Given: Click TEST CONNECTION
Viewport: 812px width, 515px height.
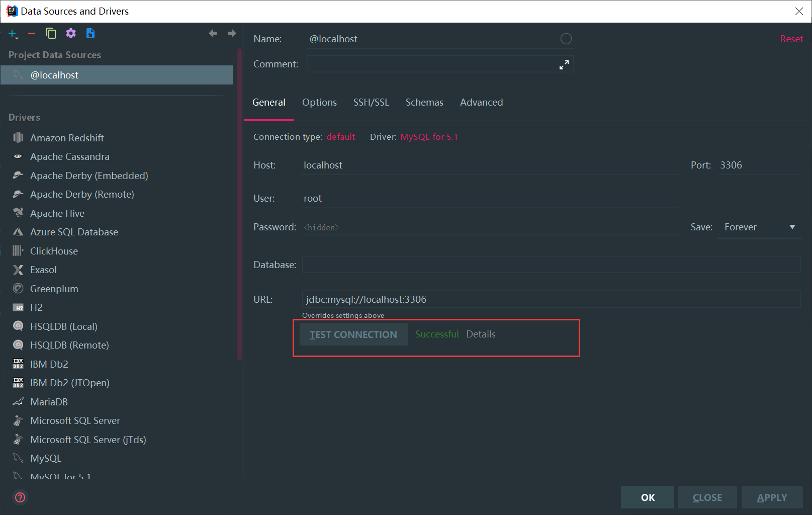Looking at the screenshot, I should 353,334.
